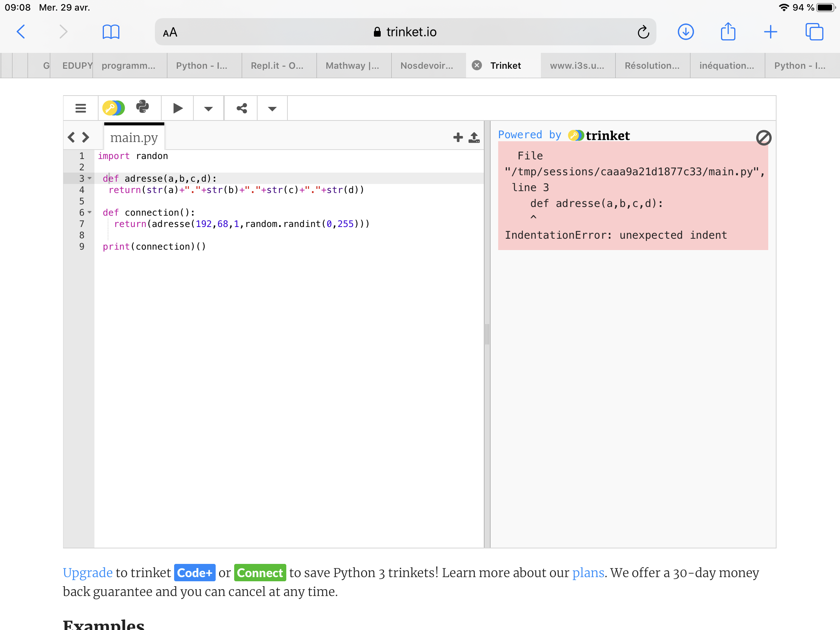Collapse the code fold at line 6
Image resolution: width=840 pixels, height=630 pixels.
90,212
